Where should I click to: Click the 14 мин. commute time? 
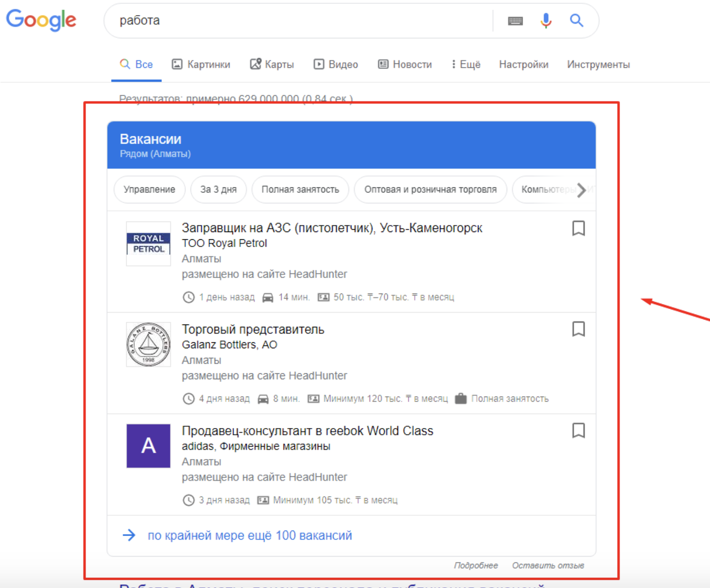(x=294, y=297)
